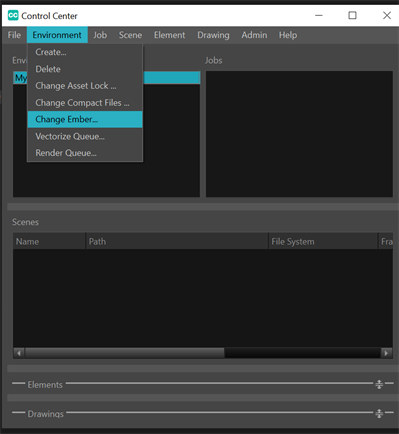Open the Admin menu
This screenshot has width=399, height=434.
[254, 35]
